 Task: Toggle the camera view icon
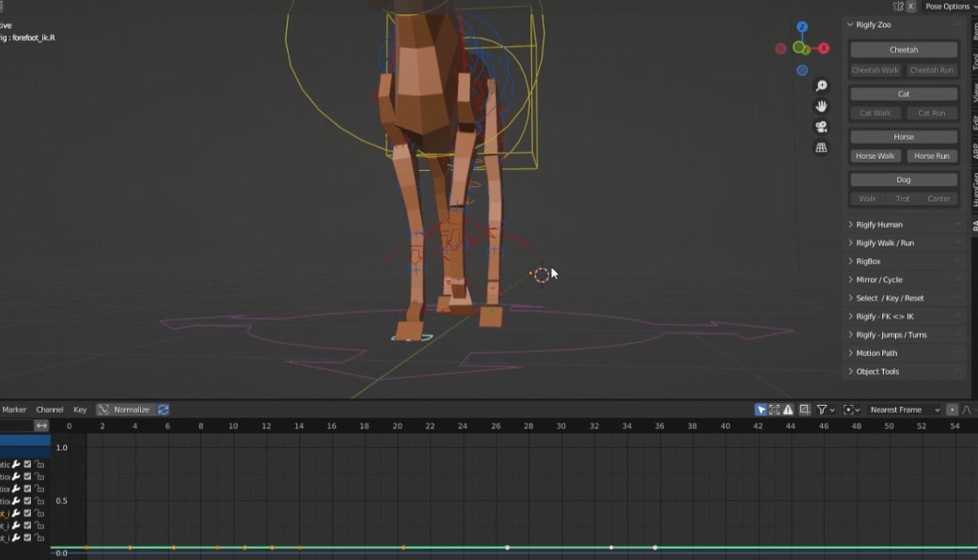click(821, 127)
